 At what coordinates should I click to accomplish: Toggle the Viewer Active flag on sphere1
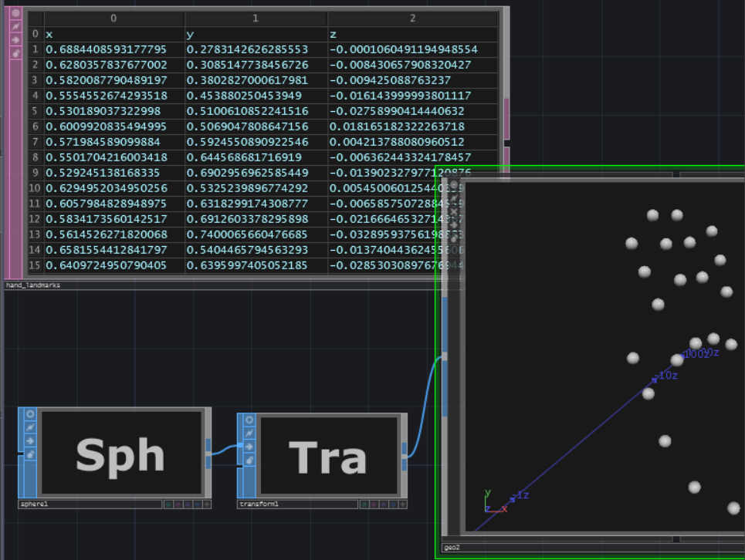pyautogui.click(x=30, y=414)
